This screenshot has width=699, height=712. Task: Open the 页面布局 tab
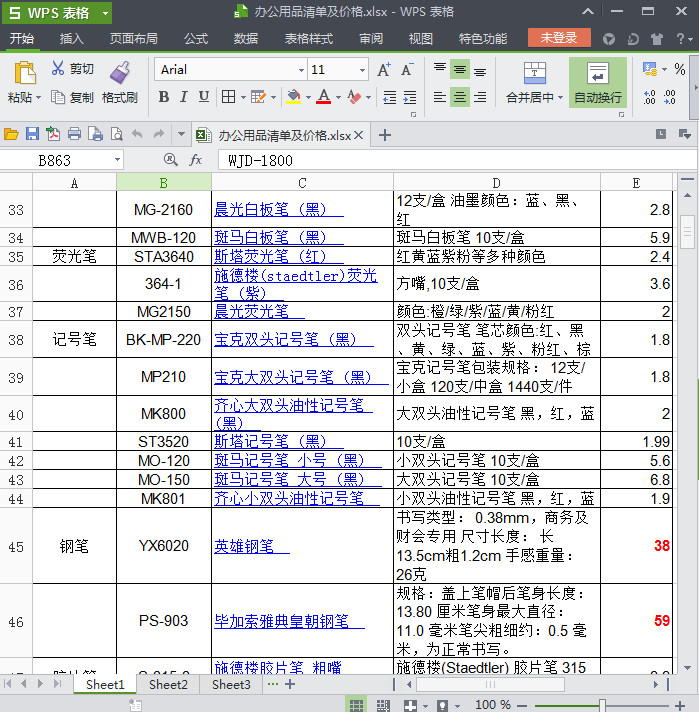134,39
